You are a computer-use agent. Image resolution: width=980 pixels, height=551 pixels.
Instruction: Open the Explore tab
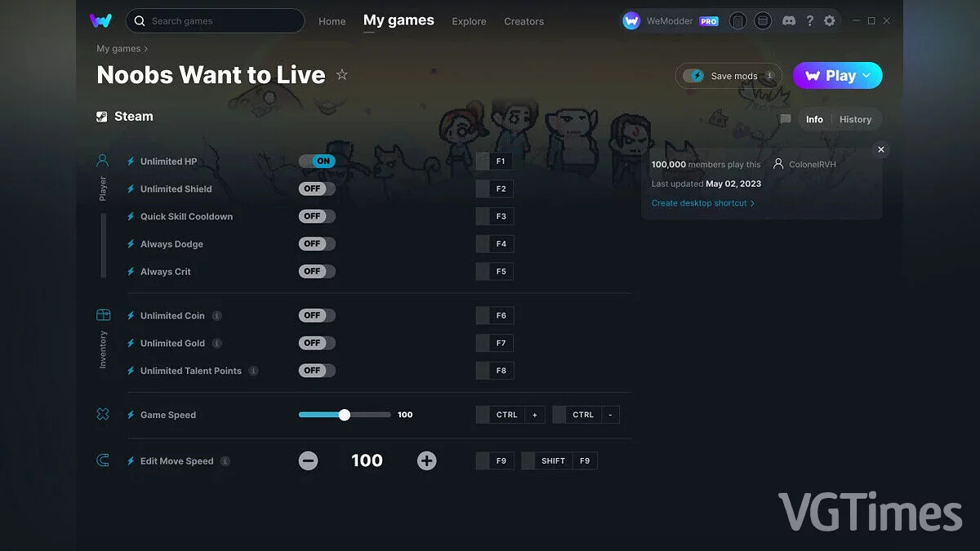(x=469, y=21)
